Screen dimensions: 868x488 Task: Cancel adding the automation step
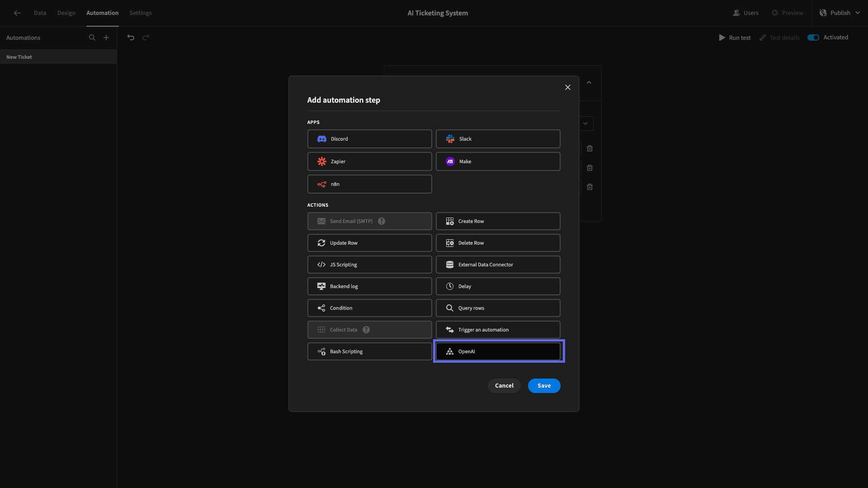point(504,386)
